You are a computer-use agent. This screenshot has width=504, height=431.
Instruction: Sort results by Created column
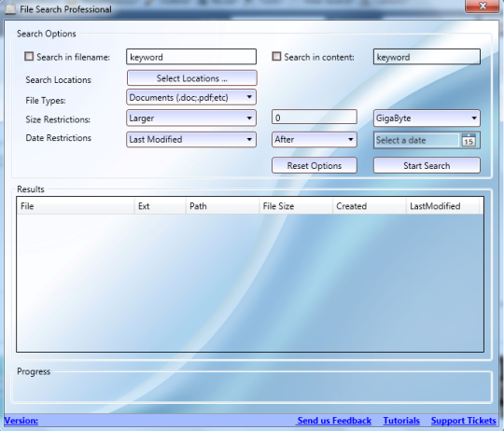click(370, 206)
